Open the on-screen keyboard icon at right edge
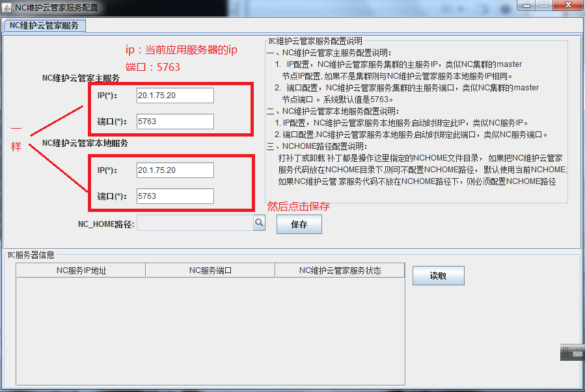 pos(573,352)
